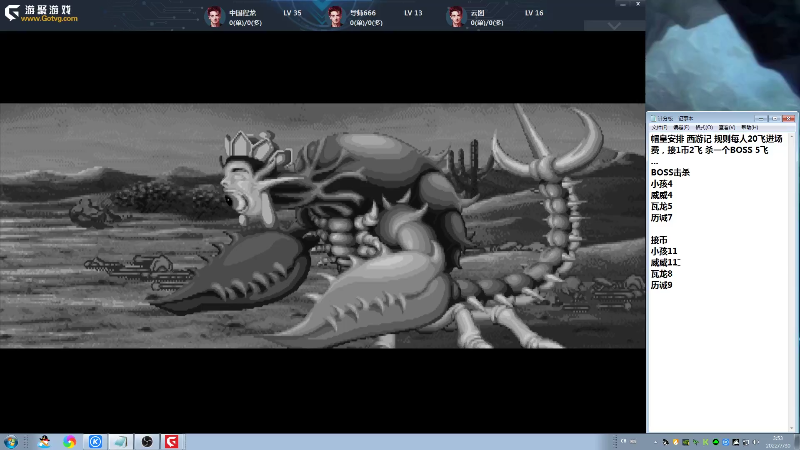Click the '接币' heading line in Notepad

point(659,240)
